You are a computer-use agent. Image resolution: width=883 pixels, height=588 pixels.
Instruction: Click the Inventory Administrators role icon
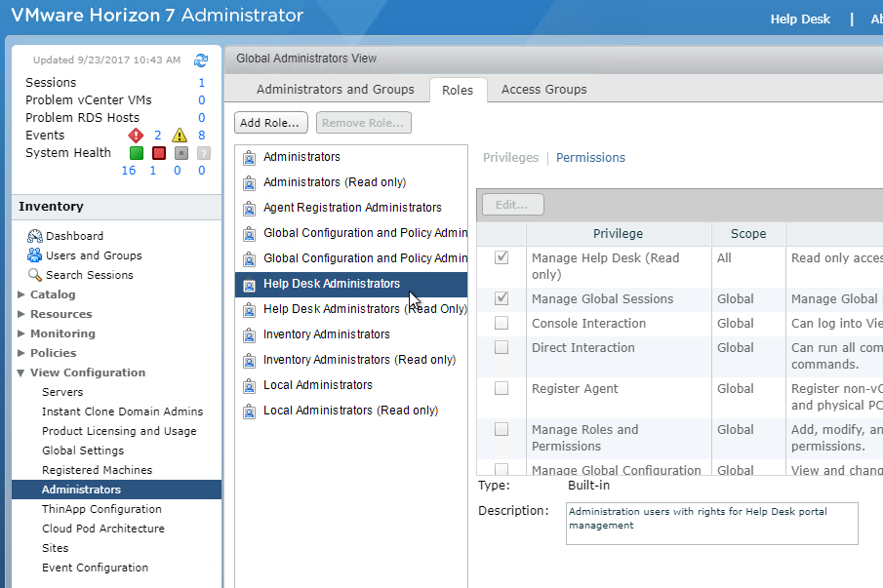(x=249, y=335)
